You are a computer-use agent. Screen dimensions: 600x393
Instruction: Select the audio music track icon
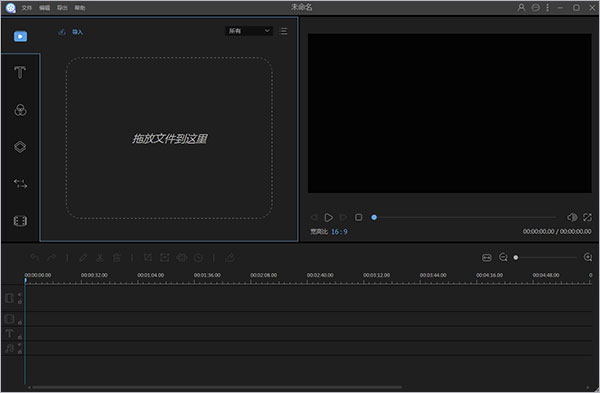tap(10, 348)
